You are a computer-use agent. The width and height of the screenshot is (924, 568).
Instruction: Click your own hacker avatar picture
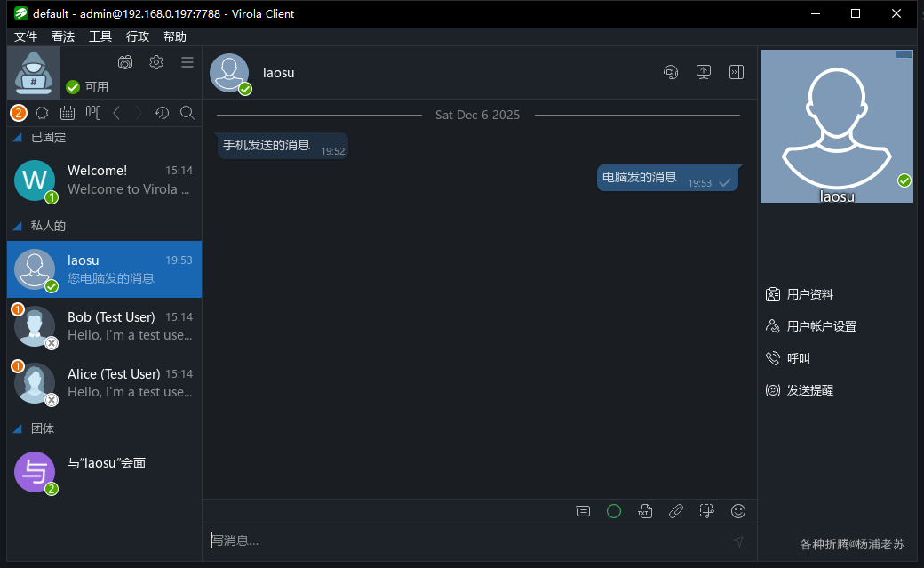(34, 73)
